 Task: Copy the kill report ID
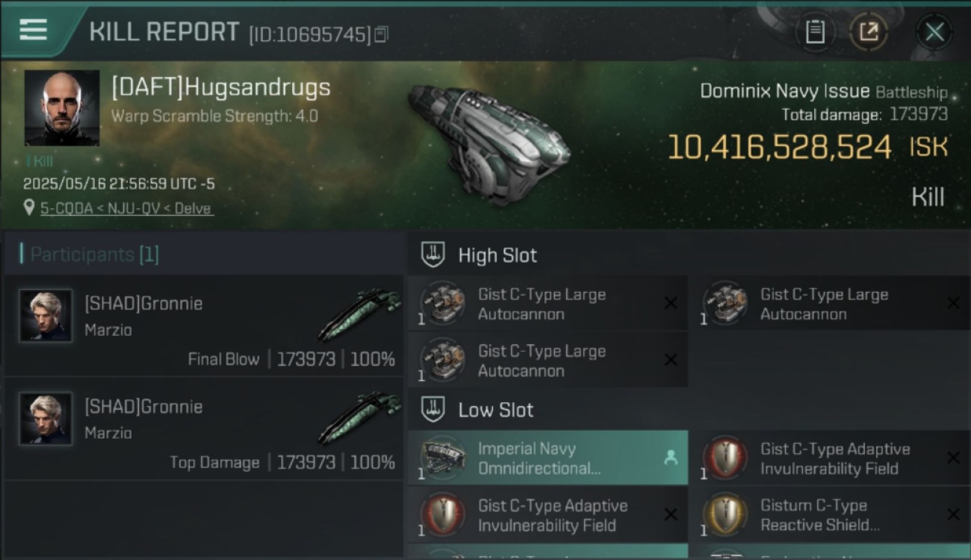click(x=382, y=34)
